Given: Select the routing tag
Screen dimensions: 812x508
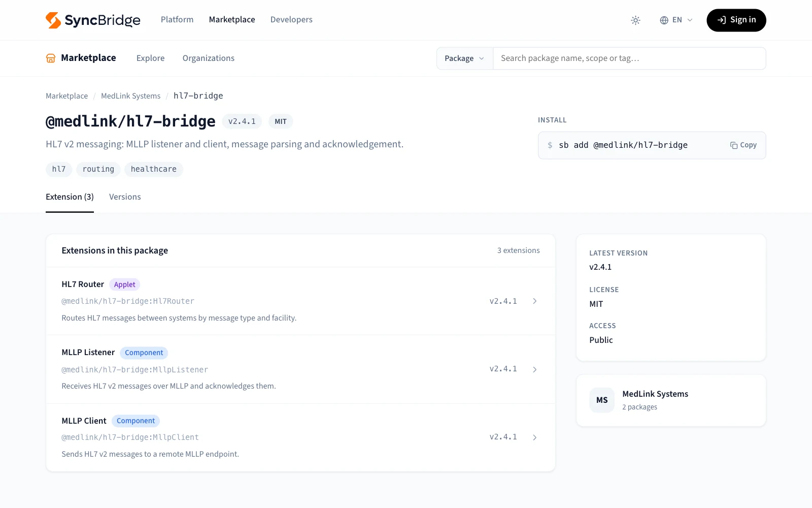Looking at the screenshot, I should coord(98,169).
